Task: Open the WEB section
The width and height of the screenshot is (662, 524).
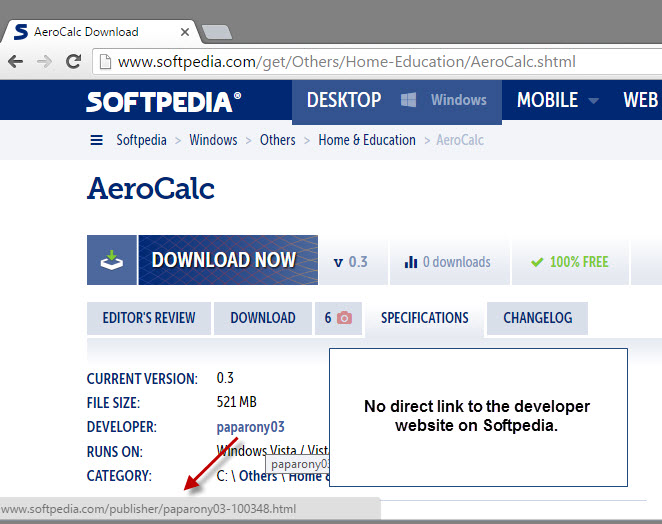Action: coord(640,100)
